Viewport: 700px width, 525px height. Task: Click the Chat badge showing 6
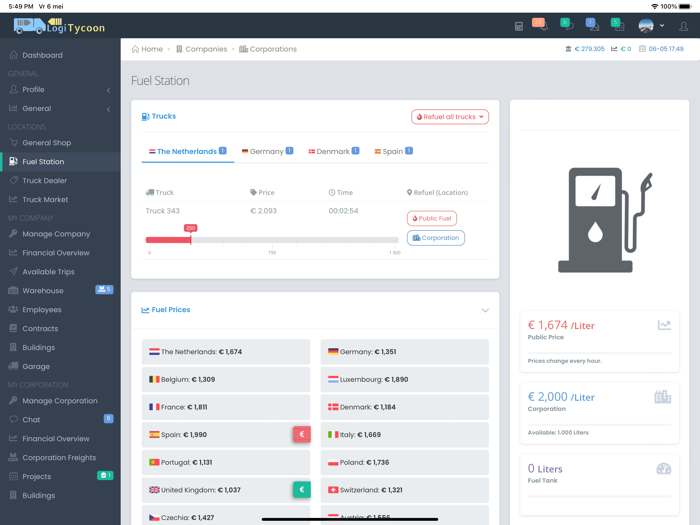(x=108, y=419)
